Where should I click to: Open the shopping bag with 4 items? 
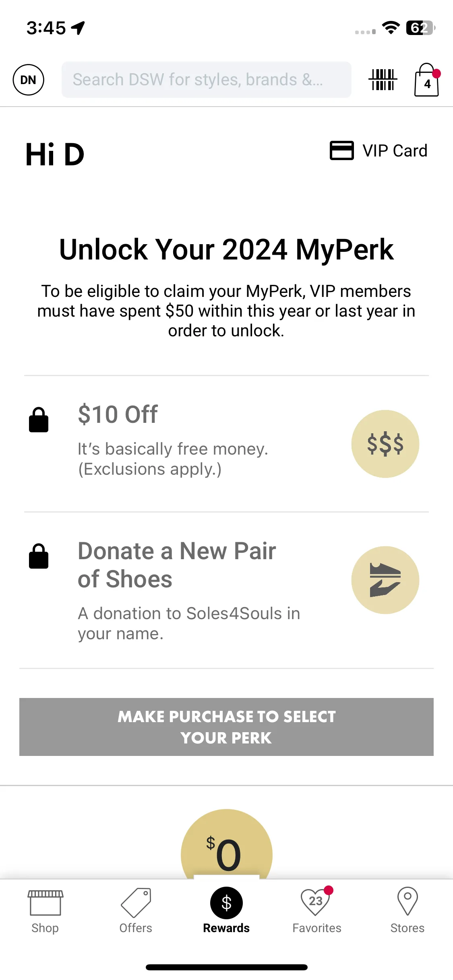click(x=427, y=80)
